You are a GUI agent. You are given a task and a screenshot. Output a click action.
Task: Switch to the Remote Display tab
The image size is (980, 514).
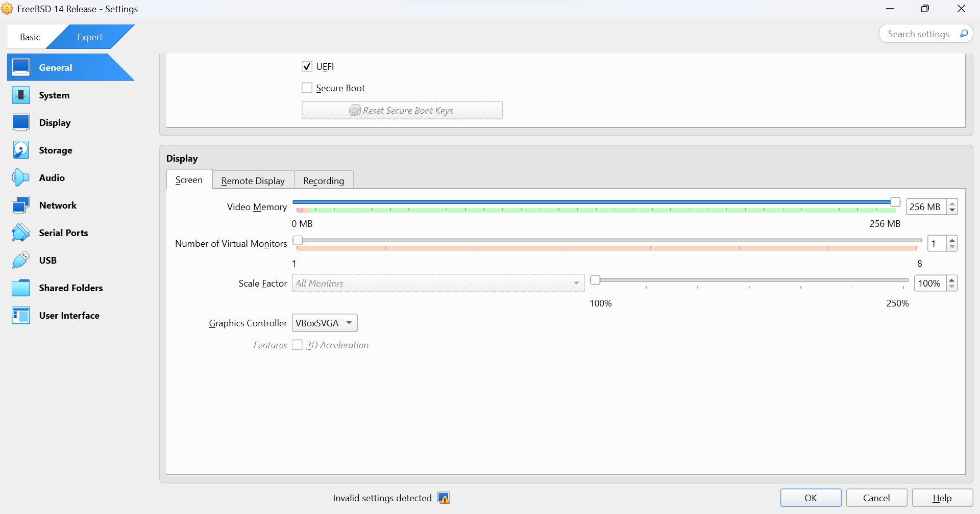253,181
